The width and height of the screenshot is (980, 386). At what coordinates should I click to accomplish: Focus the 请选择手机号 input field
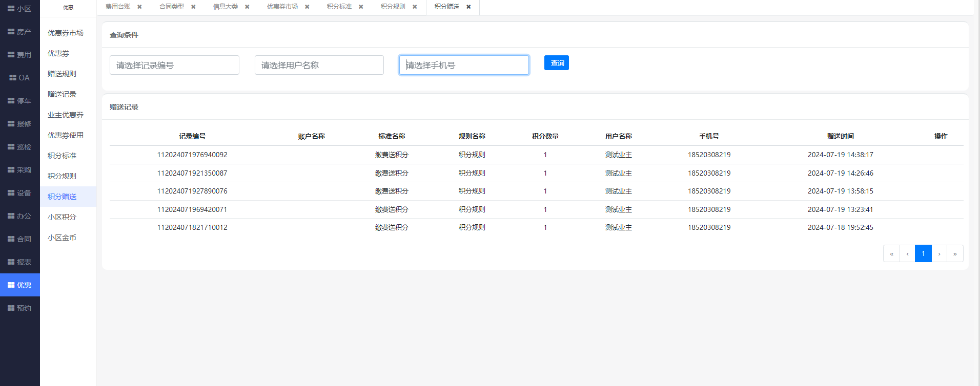464,65
